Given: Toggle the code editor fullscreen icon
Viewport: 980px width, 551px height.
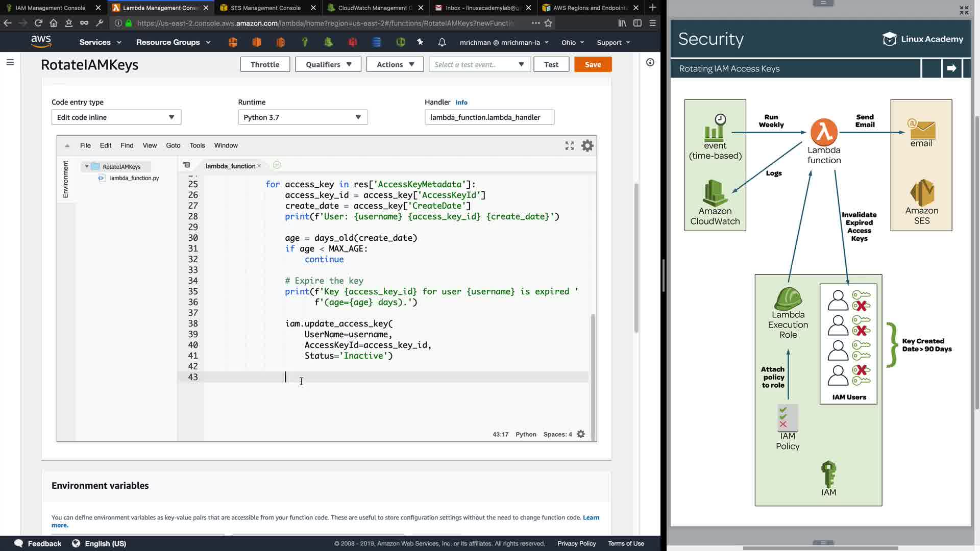Looking at the screenshot, I should coord(570,146).
